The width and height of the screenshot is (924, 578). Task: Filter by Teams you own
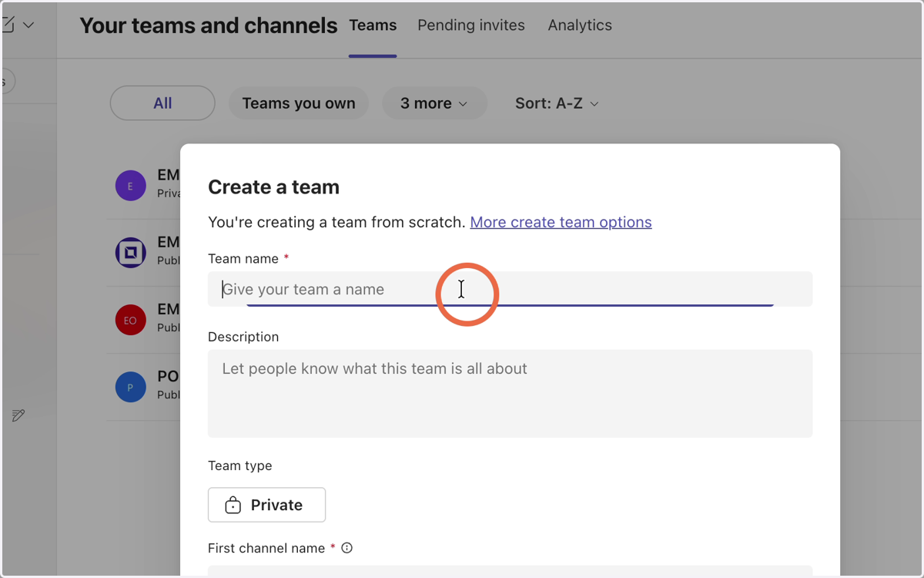tap(299, 103)
